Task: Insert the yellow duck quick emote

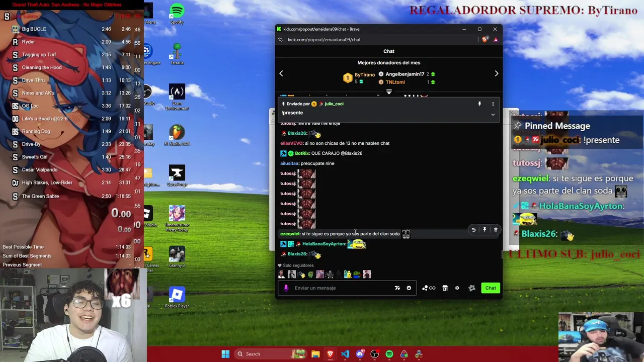Action: coord(348,275)
